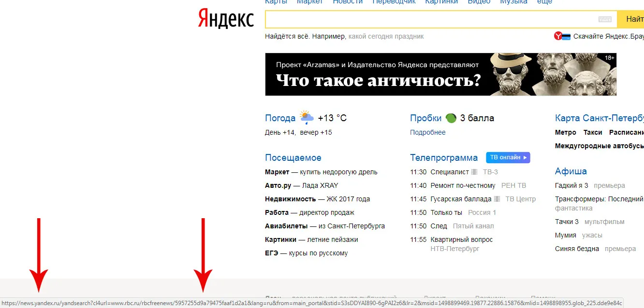Image resolution: width=644 pixels, height=308 pixels.
Task: Open the Подробнее link under Пробки
Action: click(428, 132)
